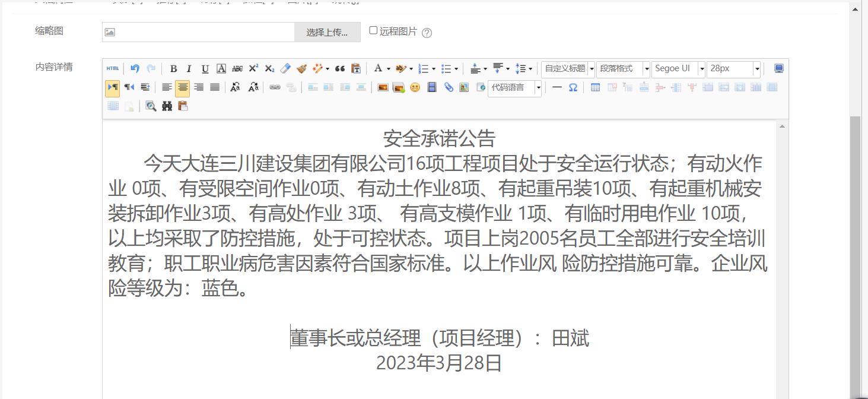The width and height of the screenshot is (868, 399).
Task: Click the help question mark near 远程图片
Action: click(427, 33)
